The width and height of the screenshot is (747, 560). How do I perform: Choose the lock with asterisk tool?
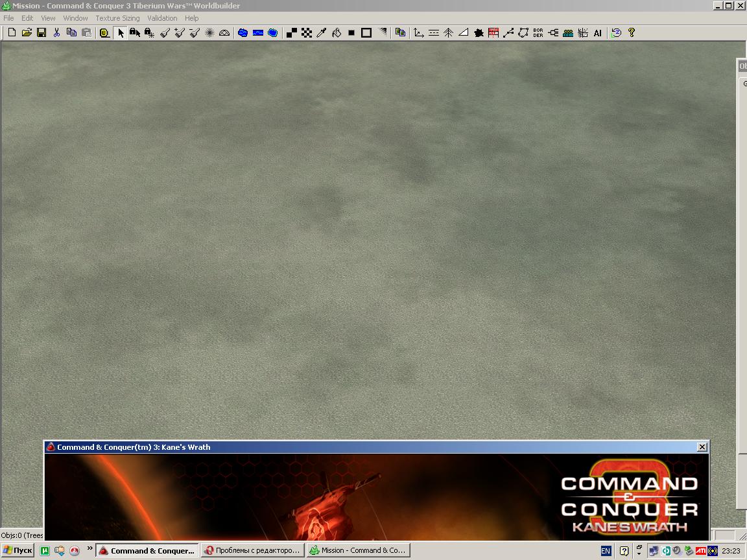(x=150, y=32)
